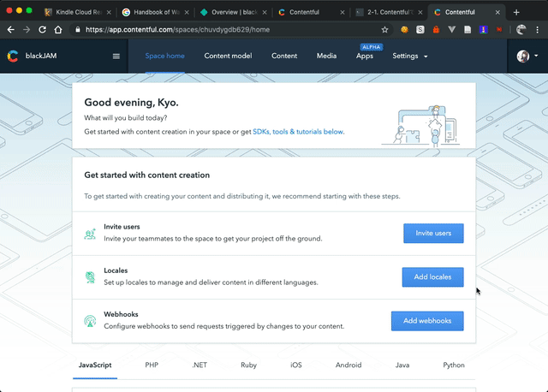Click the Add locales button
This screenshot has height=392, width=548.
432,277
